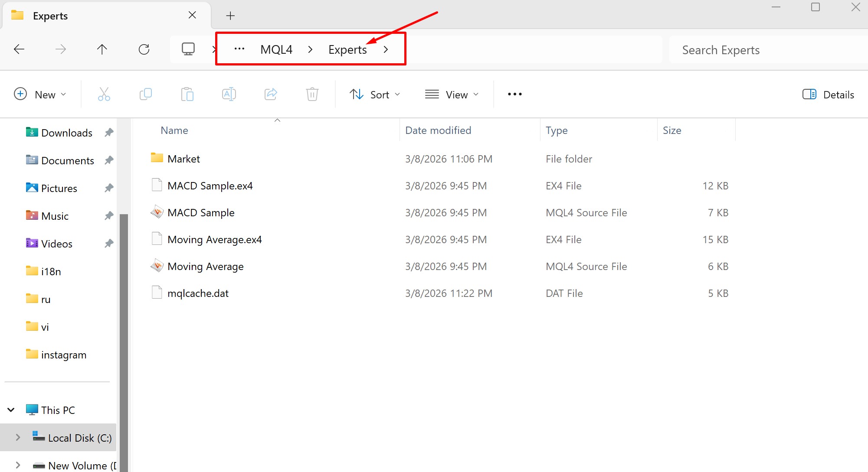Image resolution: width=868 pixels, height=472 pixels.
Task: Open the View options dropdown
Action: (x=452, y=94)
